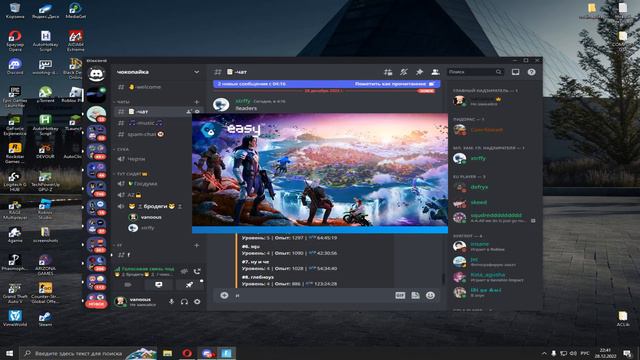
Task: Open the Steam desktop shortcut
Action: (45, 319)
